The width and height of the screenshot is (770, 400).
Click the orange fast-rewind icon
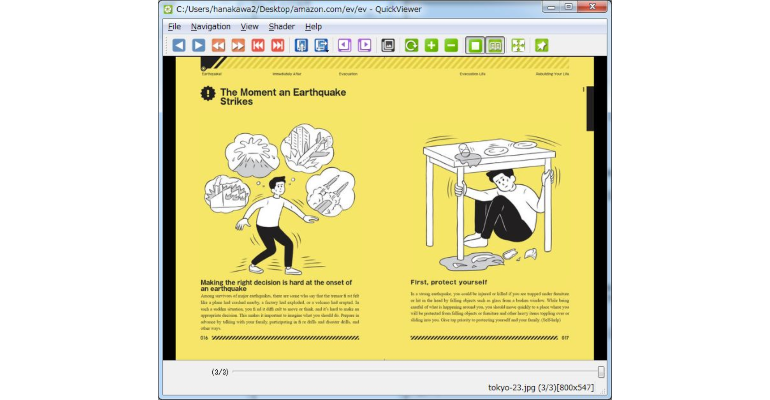[219, 46]
